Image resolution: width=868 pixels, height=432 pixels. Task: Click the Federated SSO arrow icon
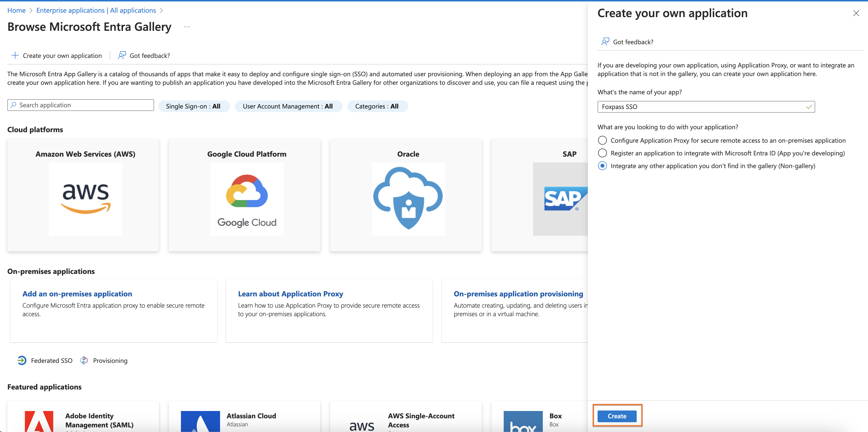pos(22,361)
